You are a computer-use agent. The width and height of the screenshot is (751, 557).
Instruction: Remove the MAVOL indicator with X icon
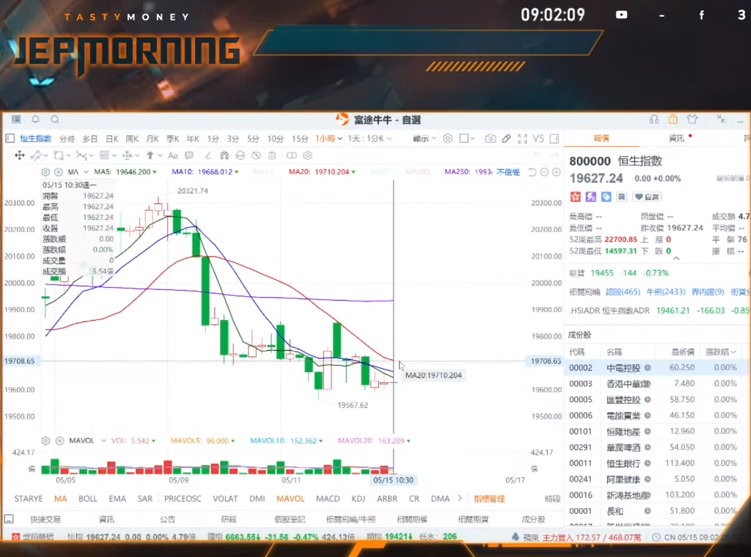tap(59, 441)
